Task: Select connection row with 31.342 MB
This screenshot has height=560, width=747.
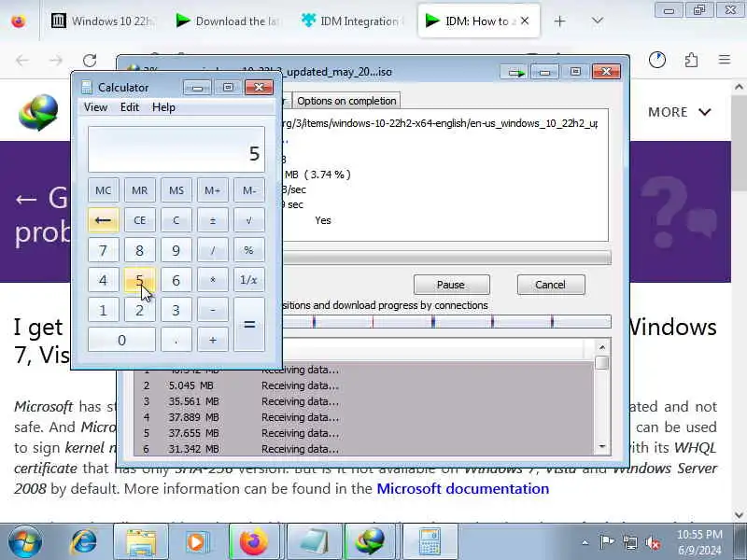Action: pos(364,449)
